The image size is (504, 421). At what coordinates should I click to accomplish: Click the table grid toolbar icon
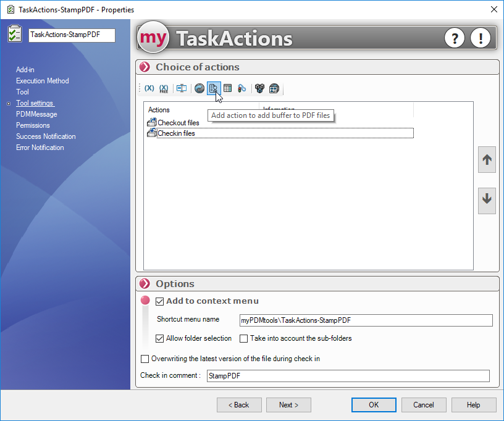(228, 88)
